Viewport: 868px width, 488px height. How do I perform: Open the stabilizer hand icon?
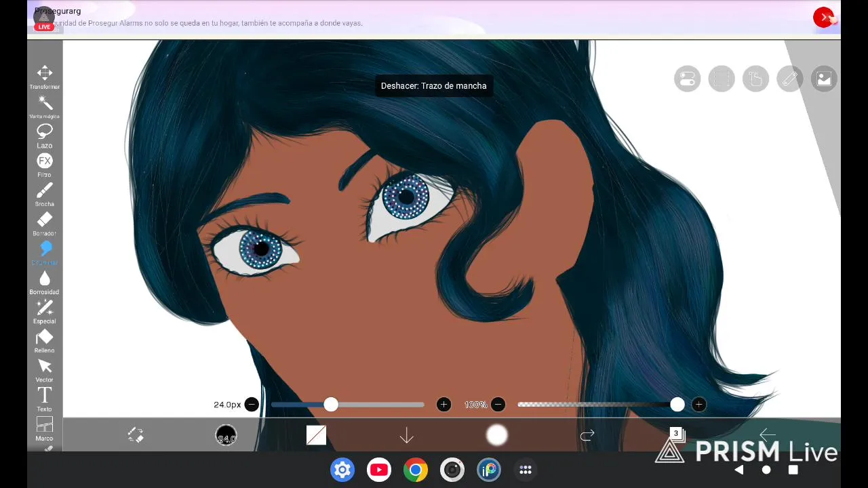point(755,79)
